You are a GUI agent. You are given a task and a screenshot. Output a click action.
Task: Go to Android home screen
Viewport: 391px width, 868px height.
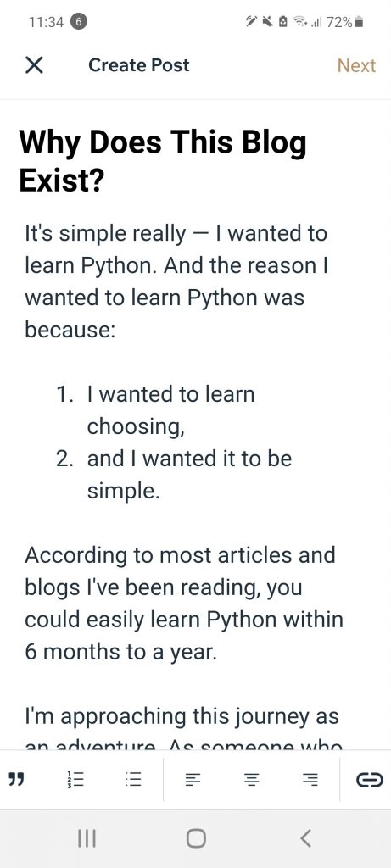[x=196, y=838]
